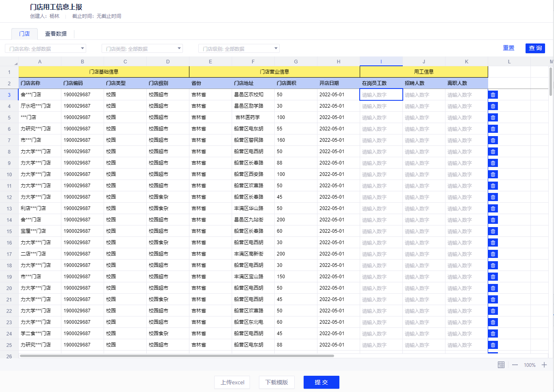554x392 pixels.
Task: Click the 查询 button
Action: pos(535,48)
